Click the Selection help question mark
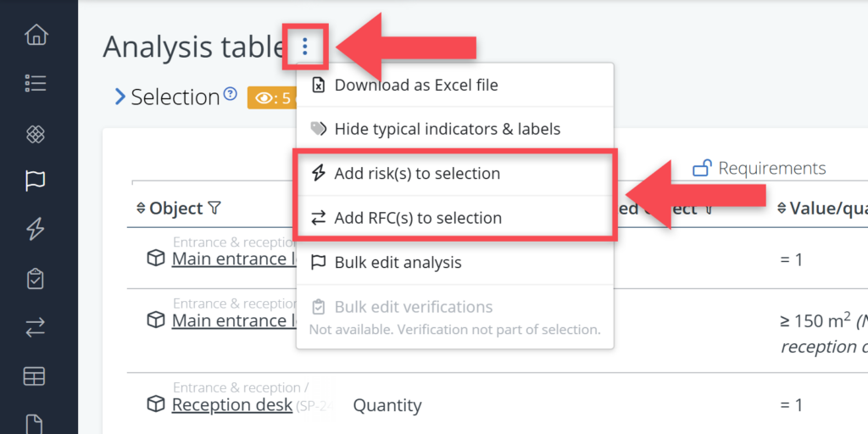 (x=230, y=95)
